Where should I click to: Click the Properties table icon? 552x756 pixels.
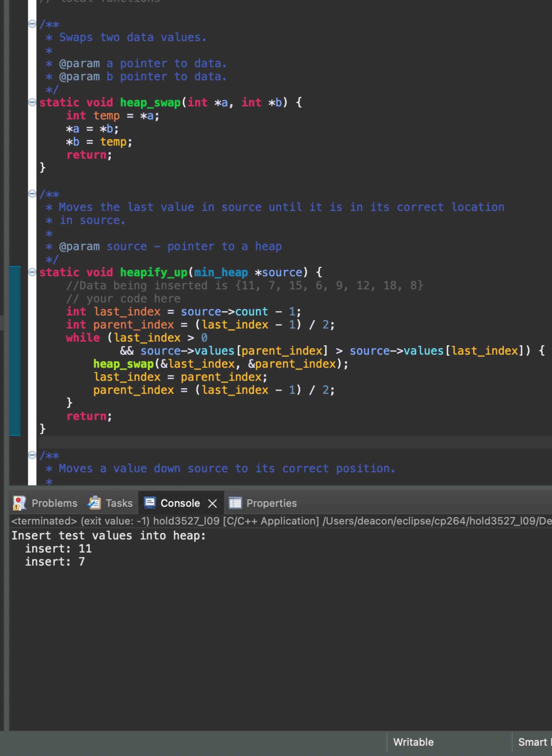coord(236,503)
